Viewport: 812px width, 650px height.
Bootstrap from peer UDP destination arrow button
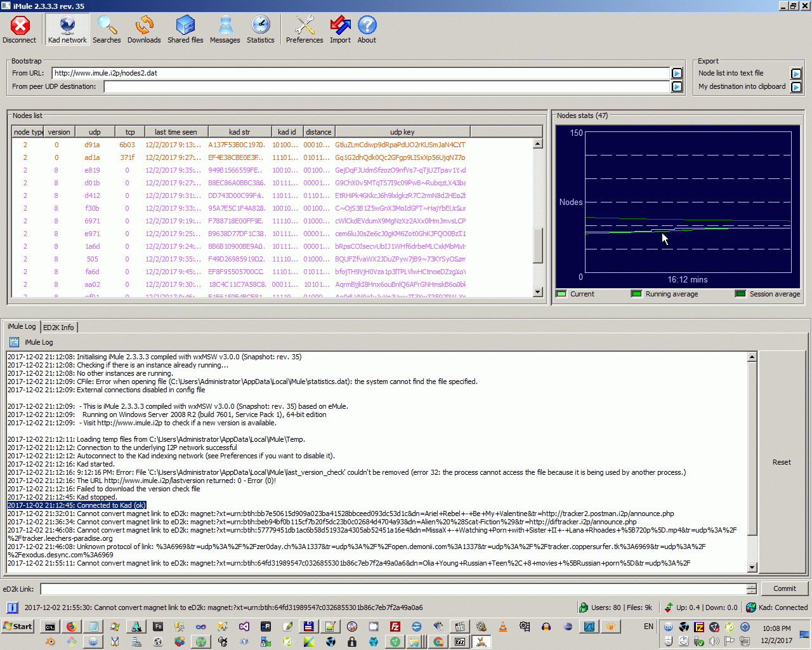click(x=677, y=86)
